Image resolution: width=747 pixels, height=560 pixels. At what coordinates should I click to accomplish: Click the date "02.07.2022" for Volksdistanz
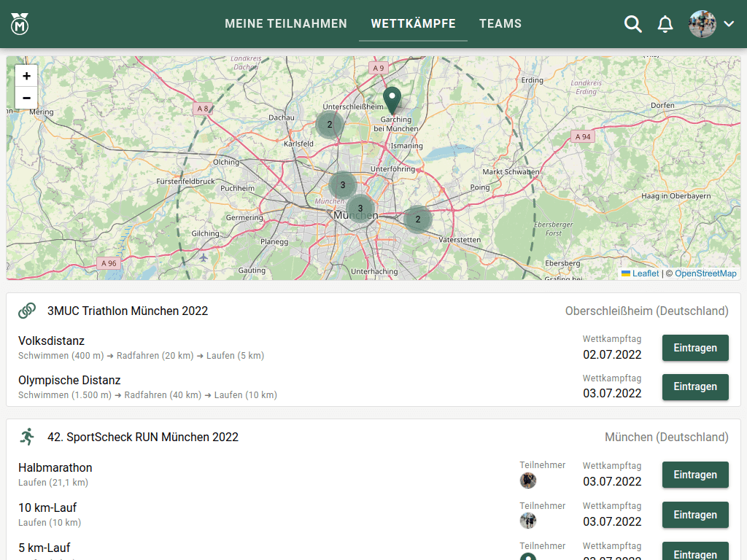[612, 355]
